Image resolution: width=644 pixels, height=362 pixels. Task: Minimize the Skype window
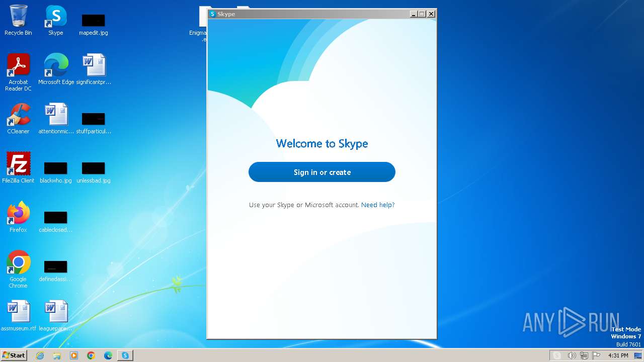414,14
